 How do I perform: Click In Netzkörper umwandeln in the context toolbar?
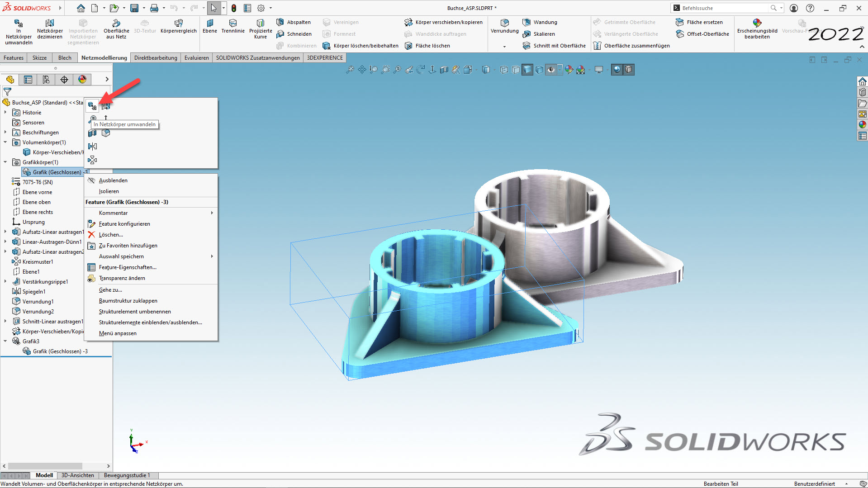(x=92, y=106)
